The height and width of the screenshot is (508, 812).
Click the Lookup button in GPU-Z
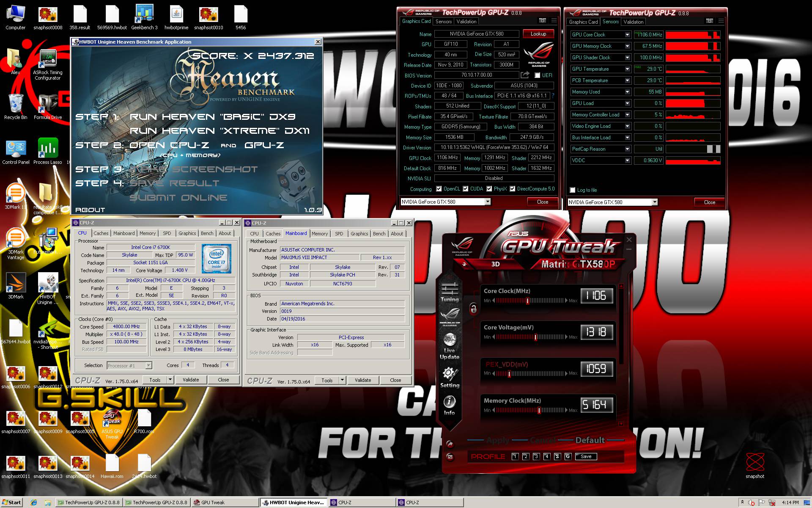click(538, 34)
